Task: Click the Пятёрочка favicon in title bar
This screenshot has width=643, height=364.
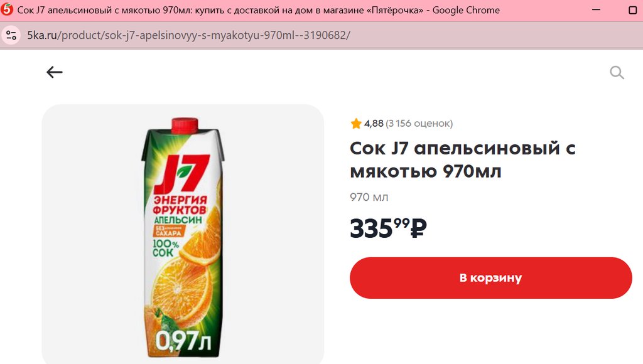Action: click(x=7, y=10)
